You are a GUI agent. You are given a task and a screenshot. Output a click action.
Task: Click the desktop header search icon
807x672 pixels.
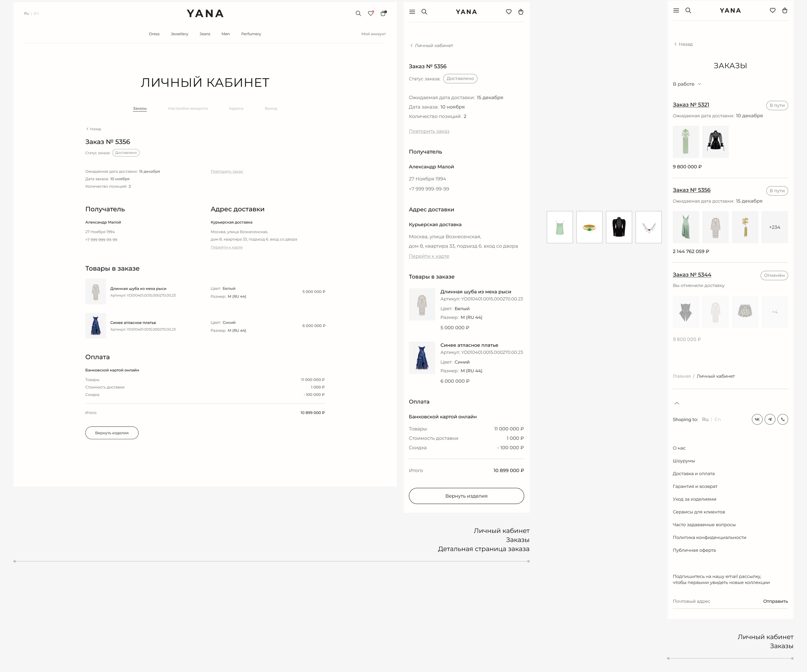(x=358, y=13)
